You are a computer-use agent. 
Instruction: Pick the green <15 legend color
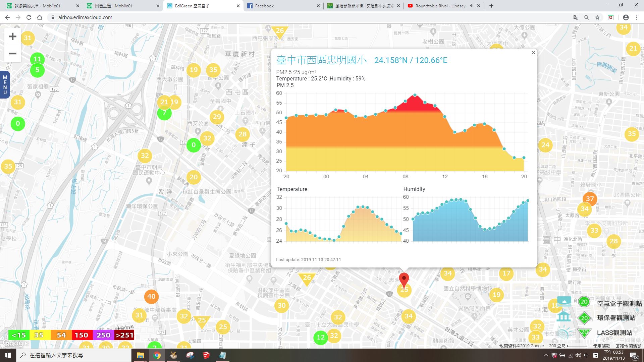(x=19, y=335)
